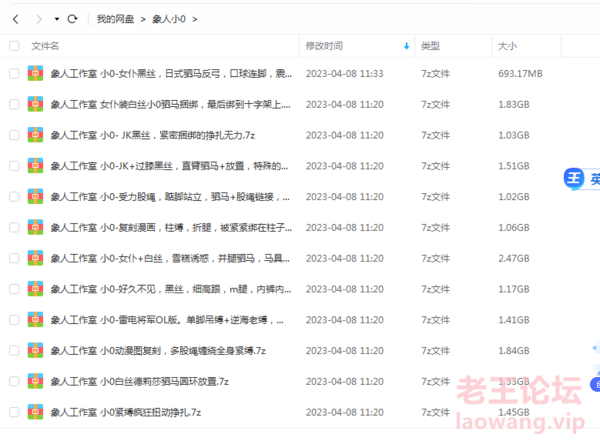
Task: Refresh the current folder listing
Action: coord(72,19)
